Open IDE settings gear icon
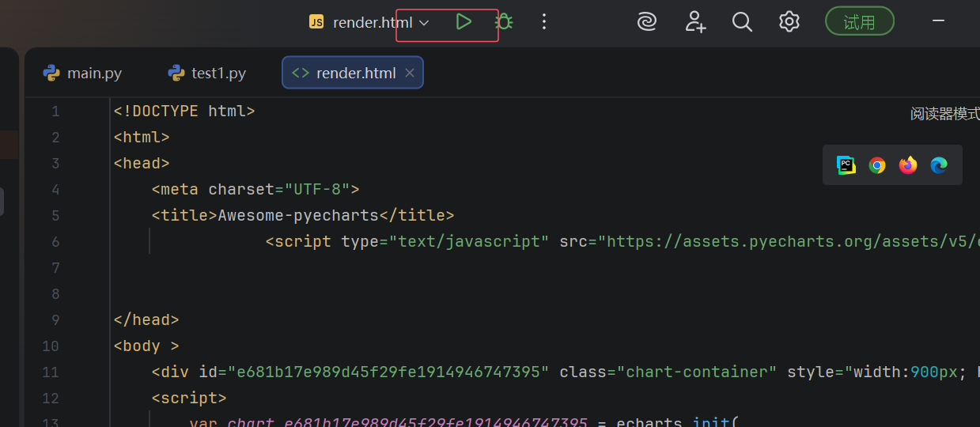980x427 pixels. [x=789, y=22]
